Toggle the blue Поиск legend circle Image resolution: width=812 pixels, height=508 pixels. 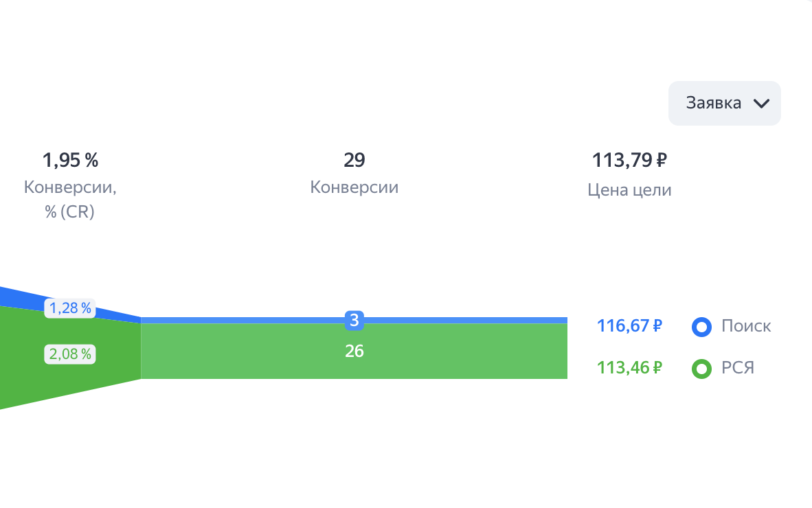point(701,327)
